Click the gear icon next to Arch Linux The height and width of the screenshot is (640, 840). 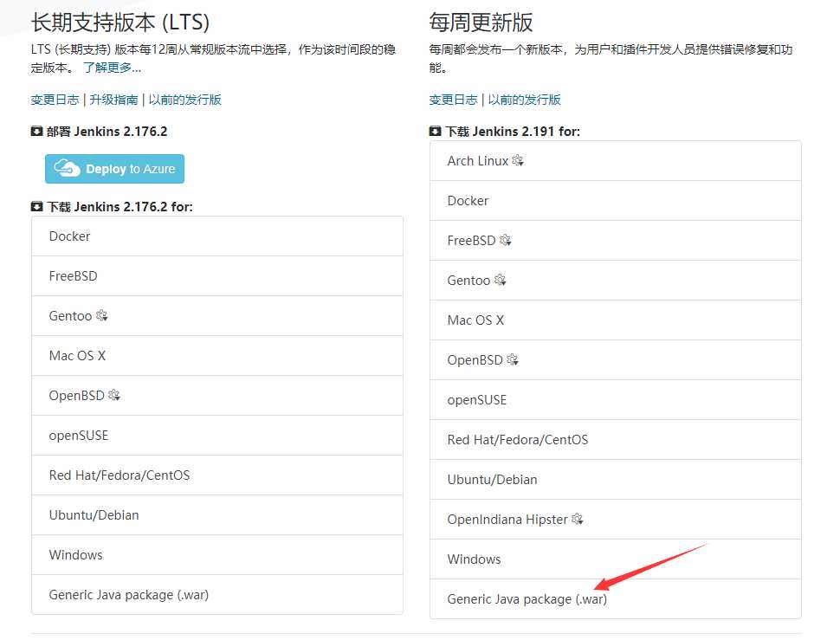click(x=518, y=160)
